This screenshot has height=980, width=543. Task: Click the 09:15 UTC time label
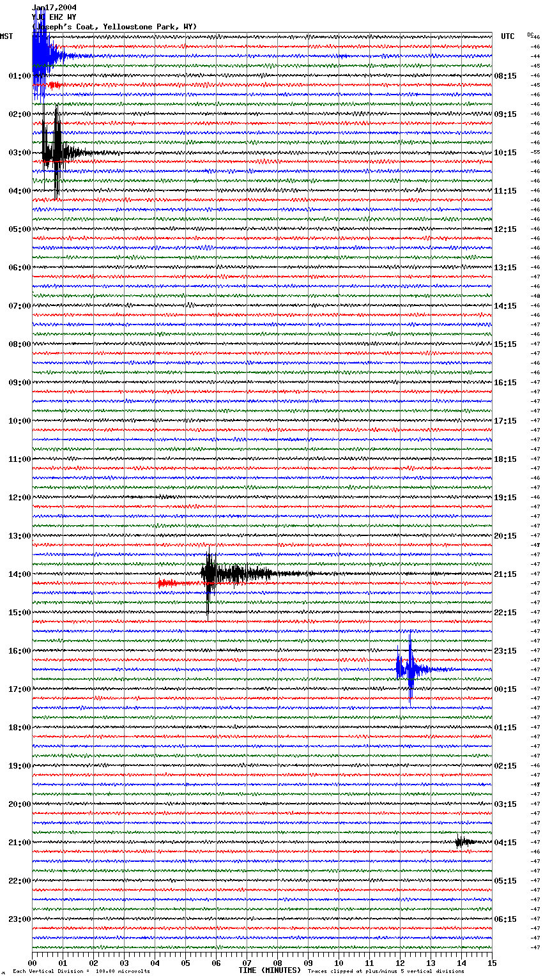505,114
